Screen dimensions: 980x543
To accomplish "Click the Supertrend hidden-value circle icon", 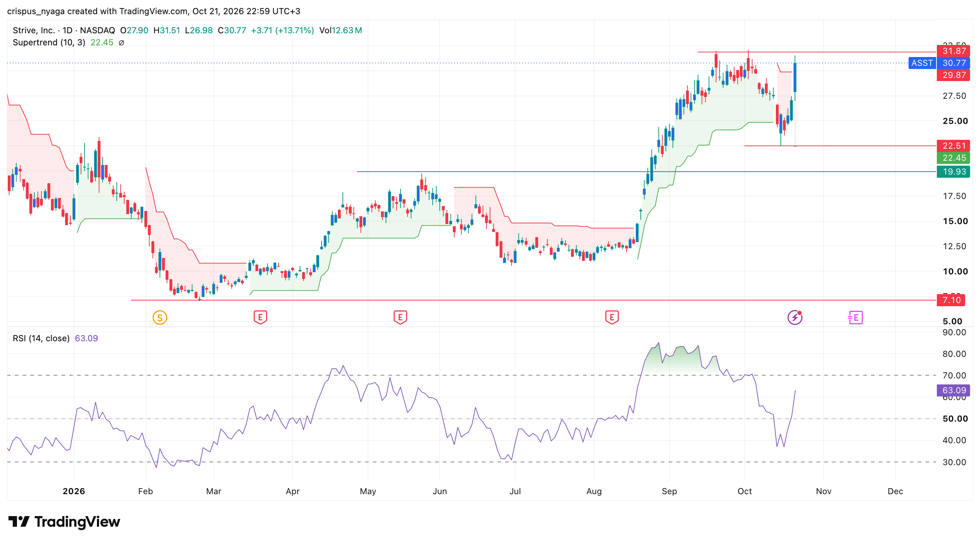I will [x=121, y=42].
